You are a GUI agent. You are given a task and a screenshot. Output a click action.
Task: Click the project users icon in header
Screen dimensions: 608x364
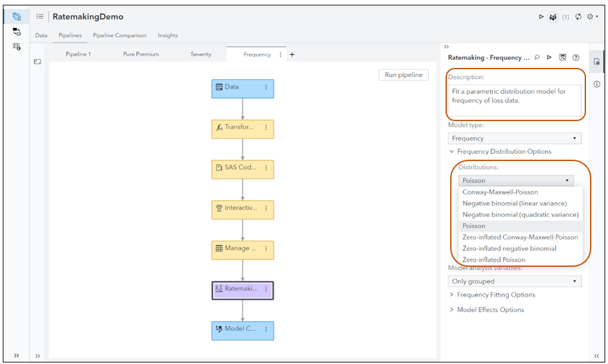tap(553, 17)
